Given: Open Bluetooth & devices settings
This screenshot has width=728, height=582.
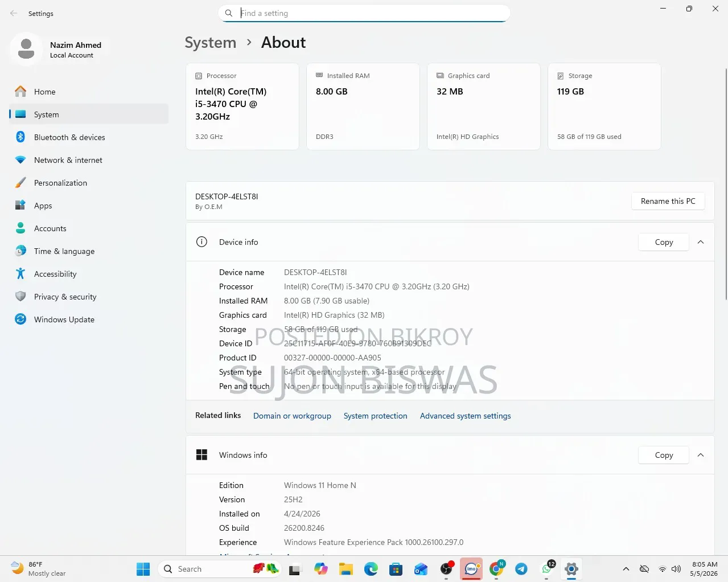Looking at the screenshot, I should click(x=89, y=137).
